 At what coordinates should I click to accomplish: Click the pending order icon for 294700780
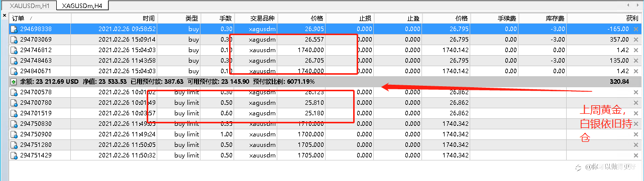pos(14,103)
